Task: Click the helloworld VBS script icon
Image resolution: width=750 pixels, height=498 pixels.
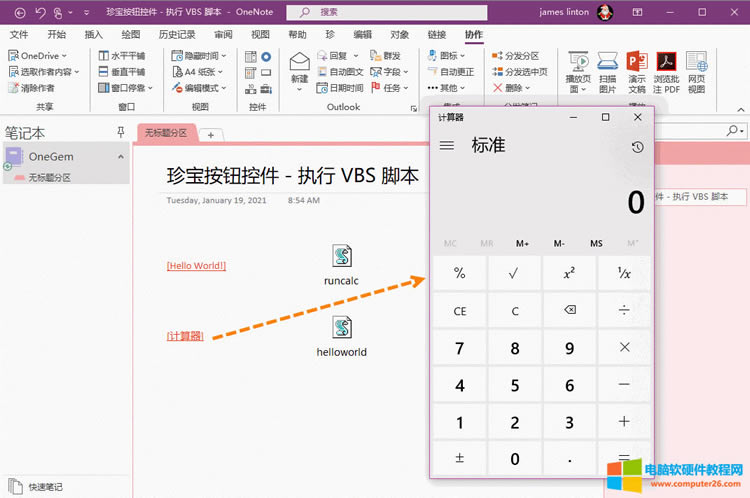Action: 341,328
